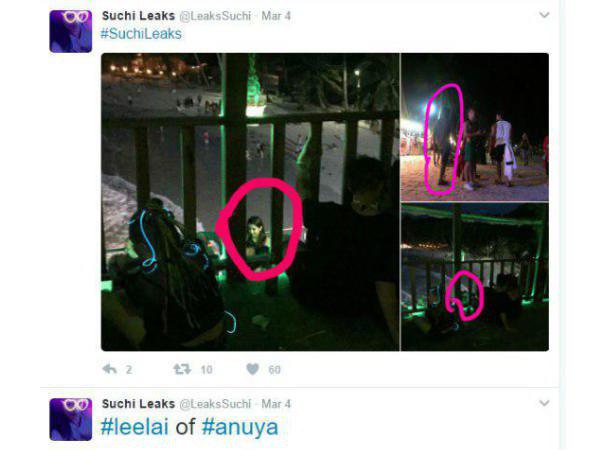The image size is (600, 450).
Task: Open the Mar 4 timestamp of second tweet
Action: (x=276, y=404)
